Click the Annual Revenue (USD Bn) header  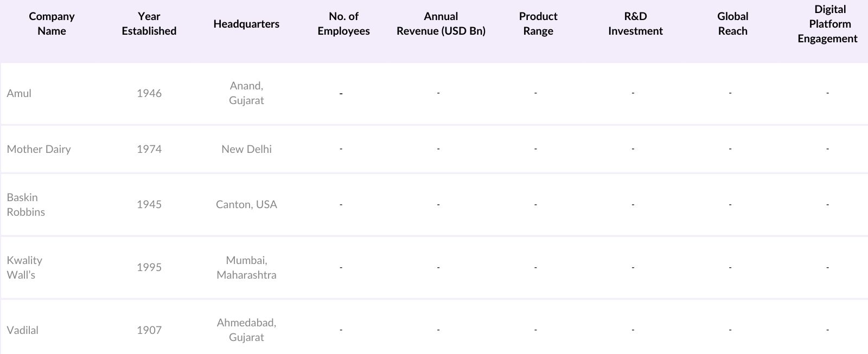[441, 24]
